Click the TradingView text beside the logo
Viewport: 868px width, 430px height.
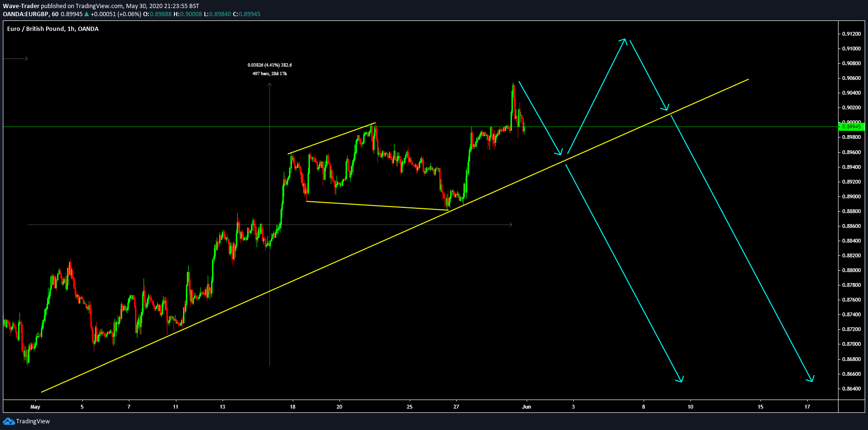pos(33,421)
